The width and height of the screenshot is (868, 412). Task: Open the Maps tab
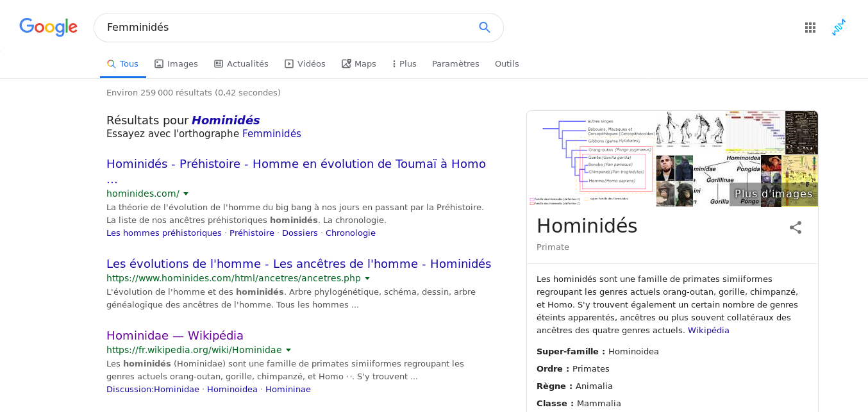point(359,64)
